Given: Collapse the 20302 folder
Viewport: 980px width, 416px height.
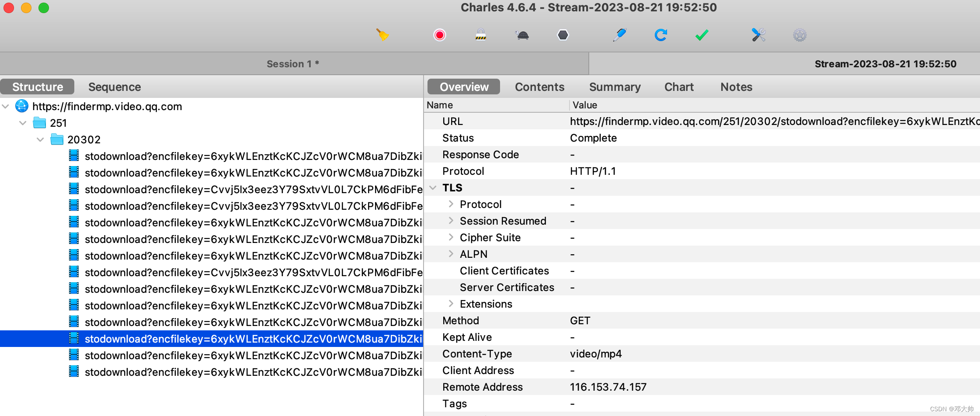Looking at the screenshot, I should pyautogui.click(x=40, y=139).
